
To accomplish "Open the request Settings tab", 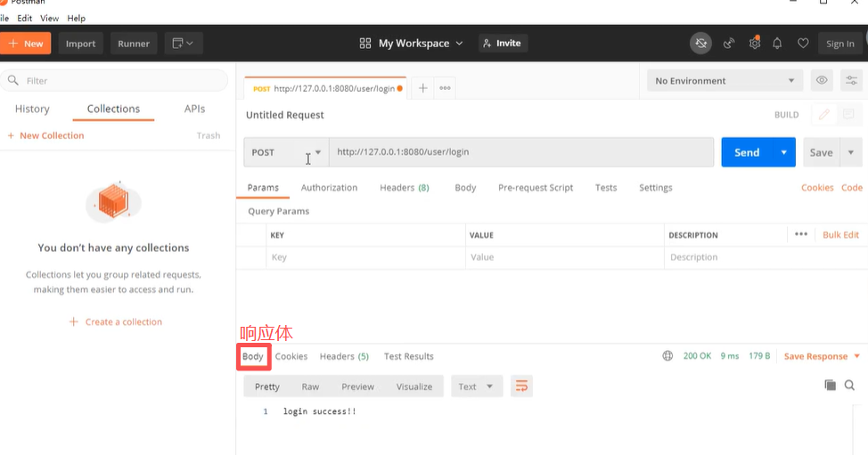I will click(x=655, y=187).
